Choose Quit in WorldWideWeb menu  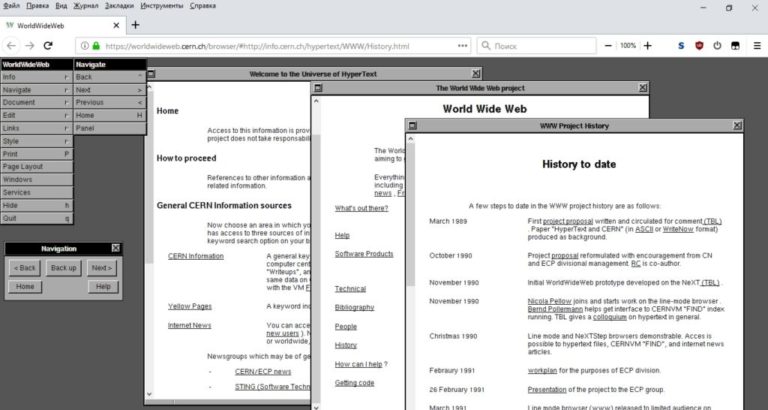[x=37, y=218]
